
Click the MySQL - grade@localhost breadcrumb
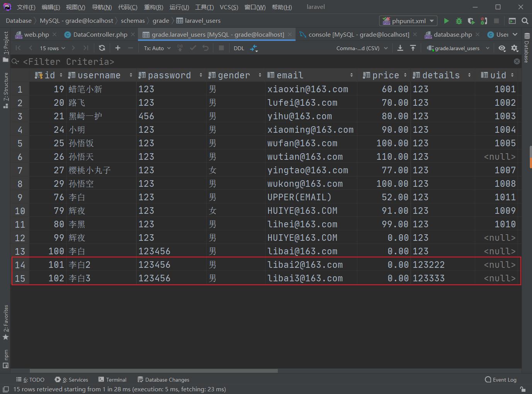(x=76, y=21)
